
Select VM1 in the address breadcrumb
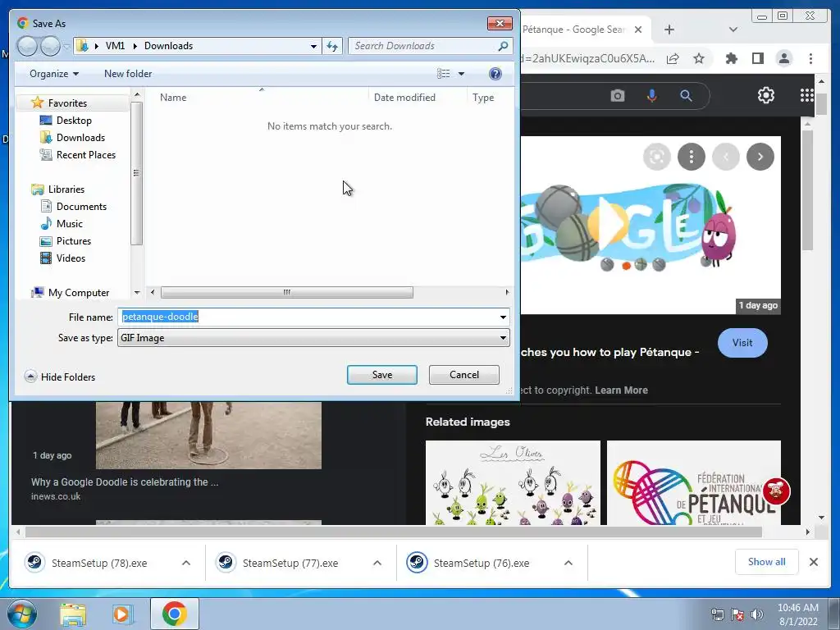coord(115,46)
